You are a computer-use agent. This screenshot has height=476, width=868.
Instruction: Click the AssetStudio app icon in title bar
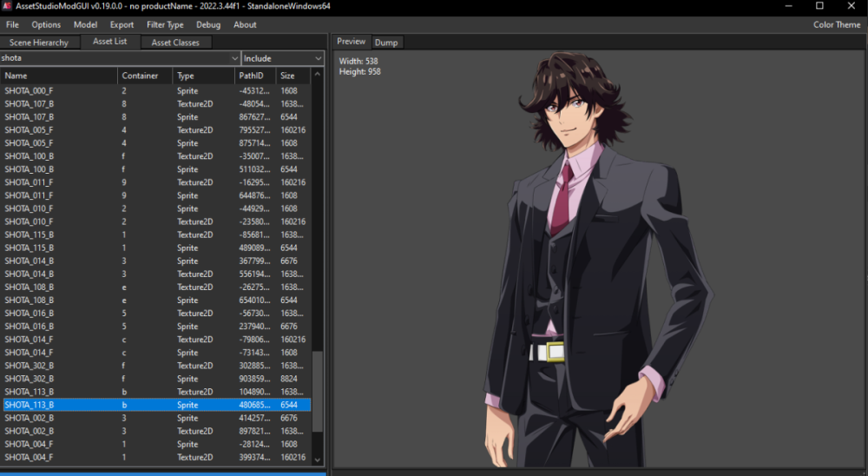pyautogui.click(x=7, y=6)
